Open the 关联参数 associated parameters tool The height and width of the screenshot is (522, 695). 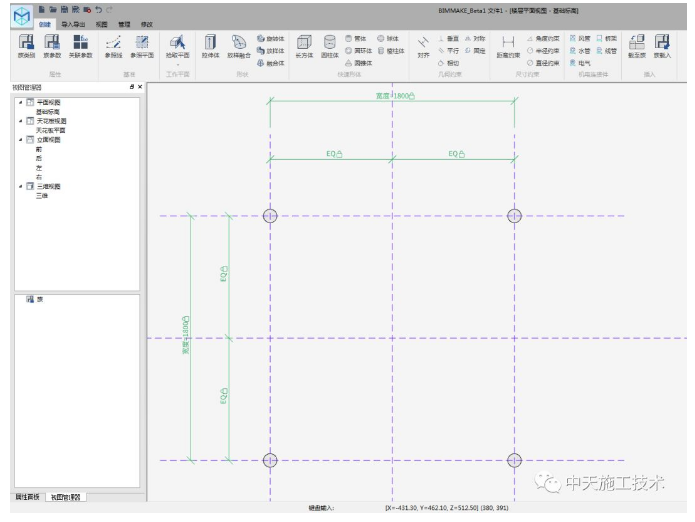pos(80,47)
